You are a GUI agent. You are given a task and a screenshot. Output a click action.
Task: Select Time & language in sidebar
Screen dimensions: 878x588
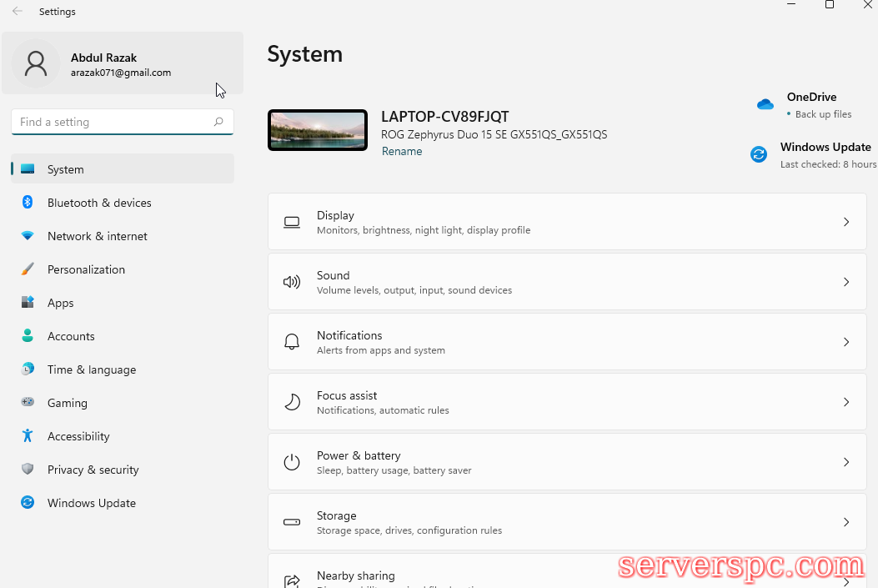[91, 369]
